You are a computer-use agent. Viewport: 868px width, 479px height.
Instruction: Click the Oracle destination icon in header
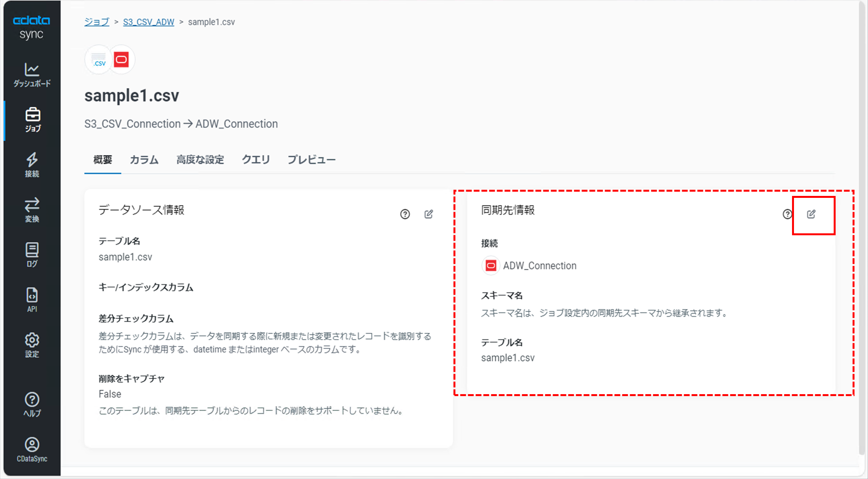click(121, 60)
